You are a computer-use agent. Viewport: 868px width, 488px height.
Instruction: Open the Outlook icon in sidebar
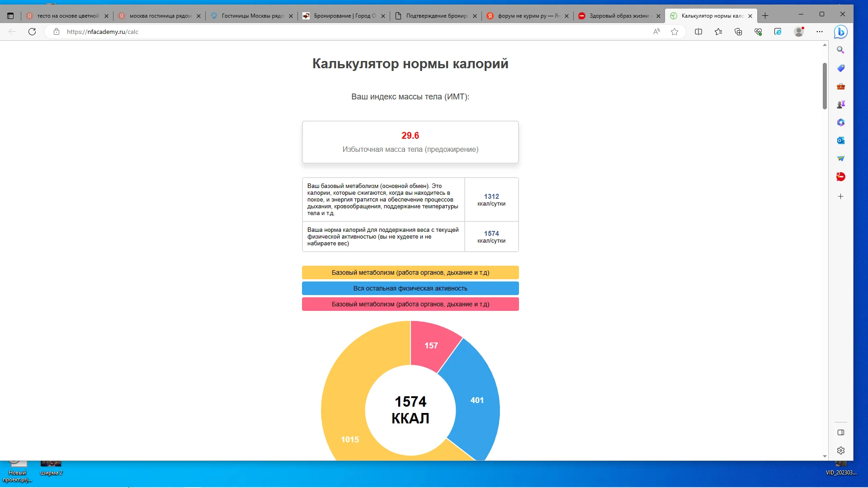[x=840, y=141]
